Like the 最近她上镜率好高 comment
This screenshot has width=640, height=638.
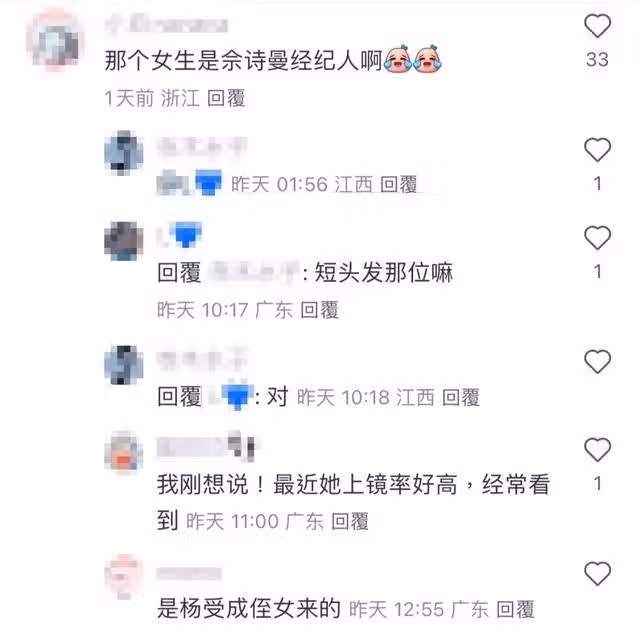(597, 449)
